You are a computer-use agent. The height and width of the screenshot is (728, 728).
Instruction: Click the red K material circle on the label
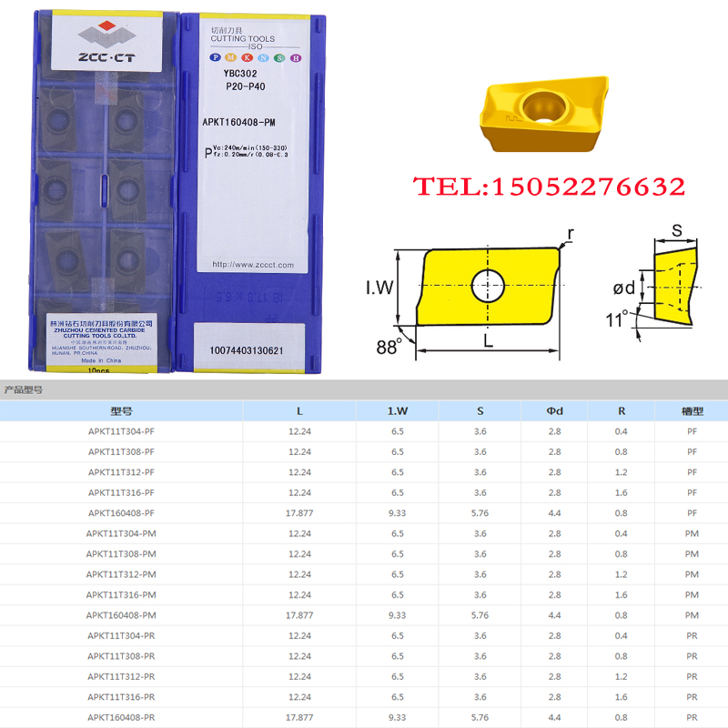click(247, 57)
